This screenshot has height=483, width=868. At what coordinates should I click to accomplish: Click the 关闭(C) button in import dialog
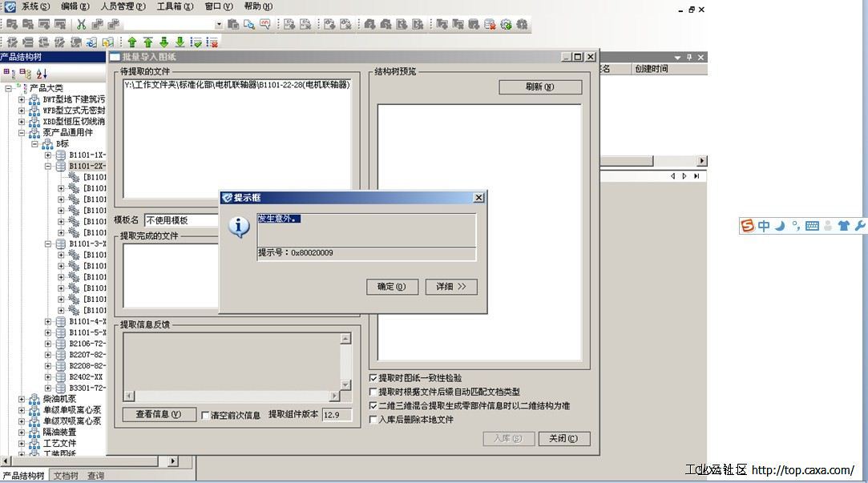pos(563,438)
